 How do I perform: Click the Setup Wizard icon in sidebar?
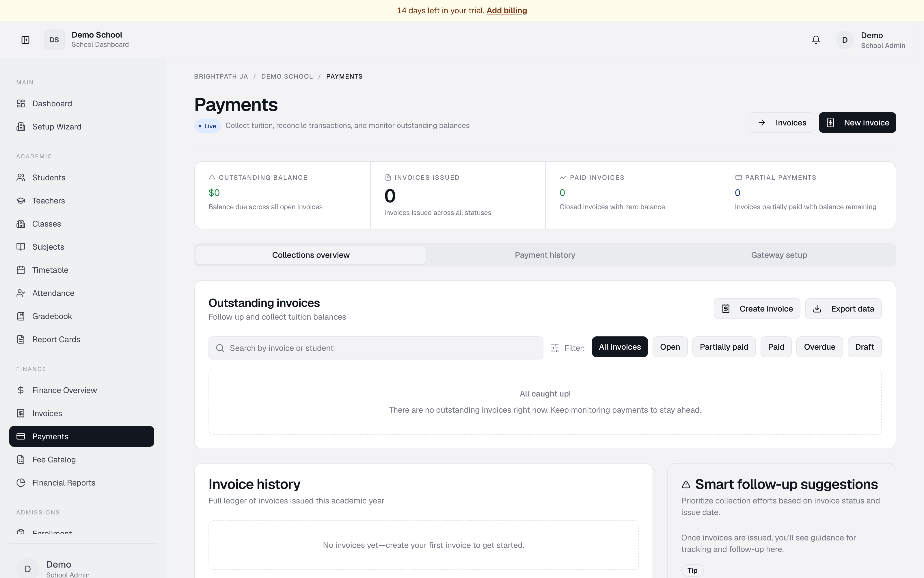click(x=21, y=127)
